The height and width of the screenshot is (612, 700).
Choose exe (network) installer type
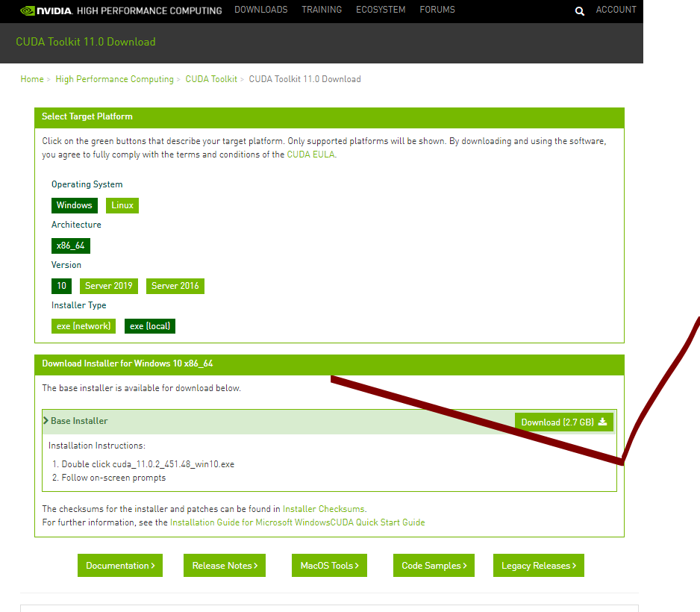click(84, 326)
